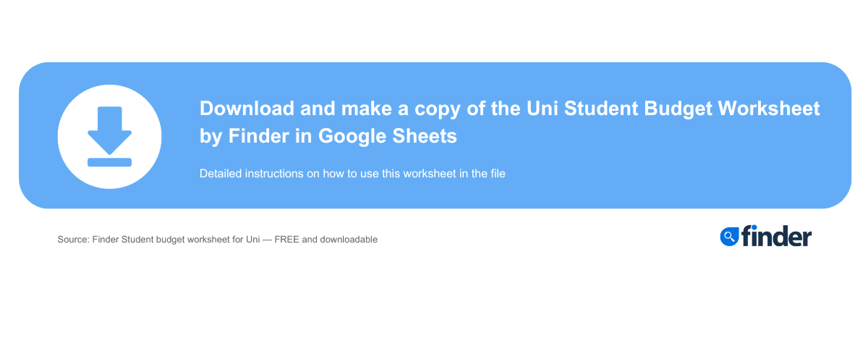
Task: Open the Finder wordmark logo
Action: 775,236
